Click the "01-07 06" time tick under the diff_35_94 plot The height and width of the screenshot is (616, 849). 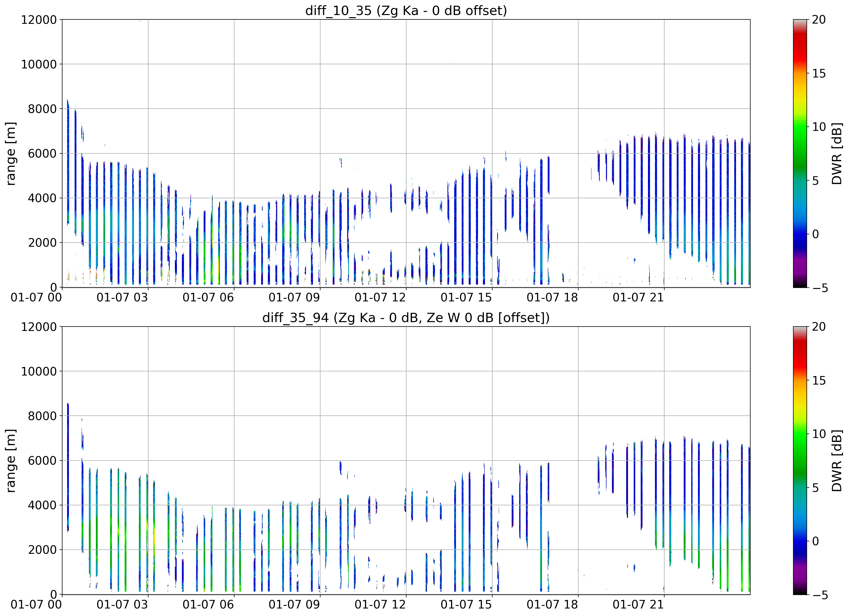[208, 605]
